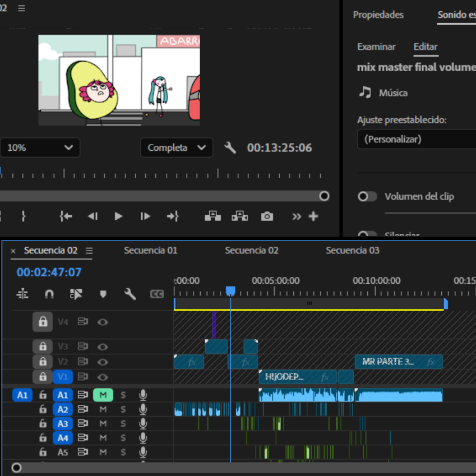
Task: Hide the V4 track output
Action: coord(103,322)
